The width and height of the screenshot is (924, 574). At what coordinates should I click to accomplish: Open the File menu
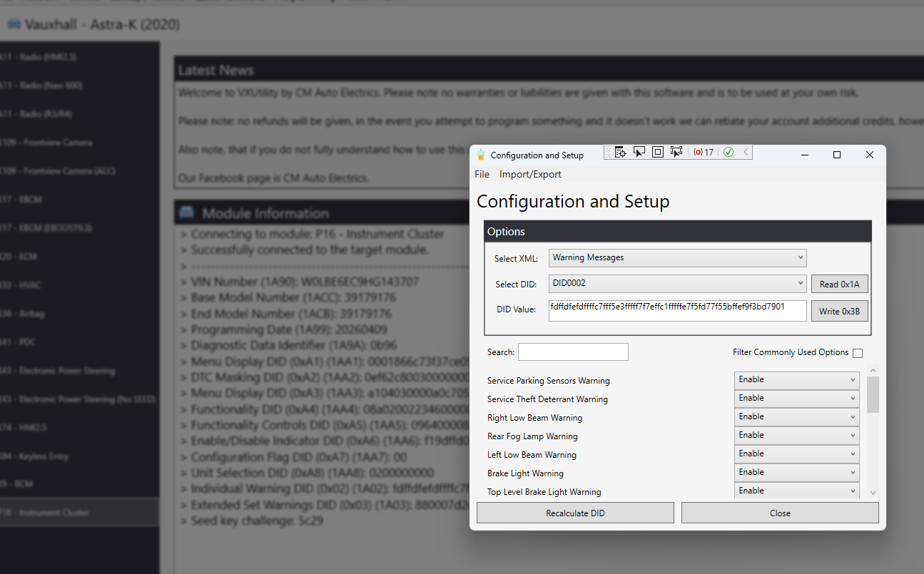(x=482, y=174)
